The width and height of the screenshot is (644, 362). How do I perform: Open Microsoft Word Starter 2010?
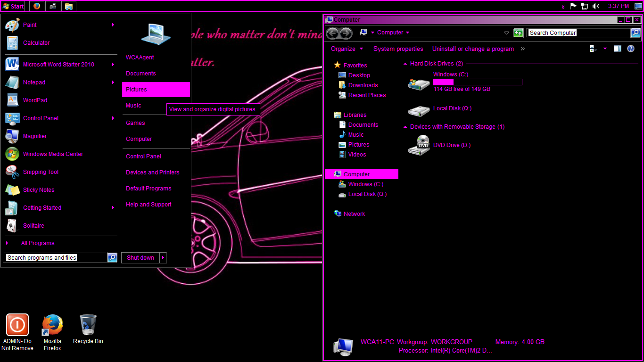(x=59, y=65)
